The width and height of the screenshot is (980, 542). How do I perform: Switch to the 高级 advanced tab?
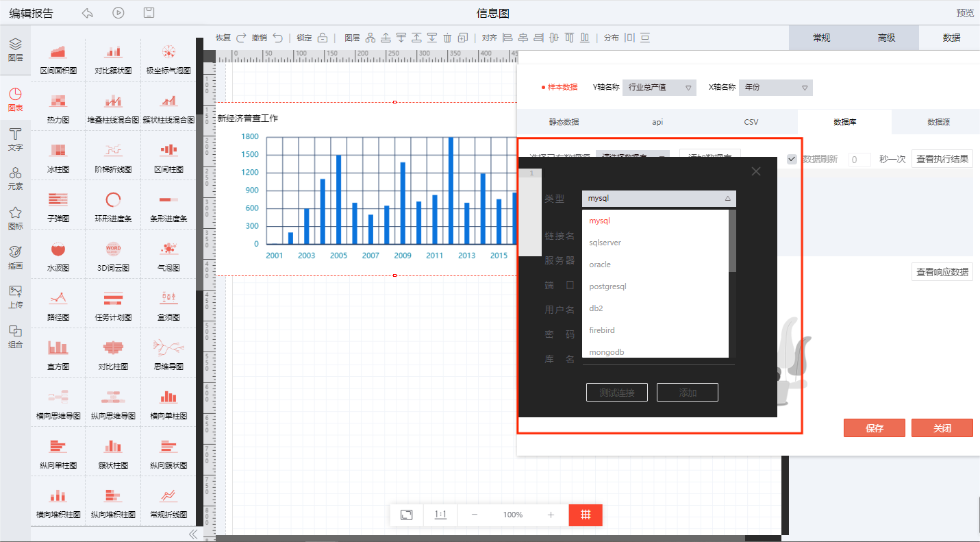click(886, 38)
